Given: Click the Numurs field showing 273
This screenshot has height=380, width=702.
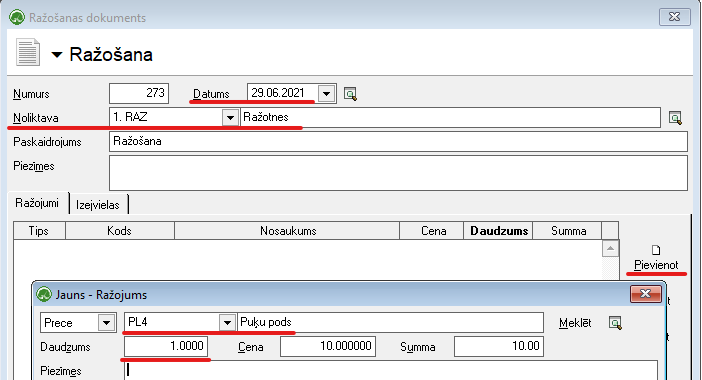Looking at the screenshot, I should tap(139, 93).
